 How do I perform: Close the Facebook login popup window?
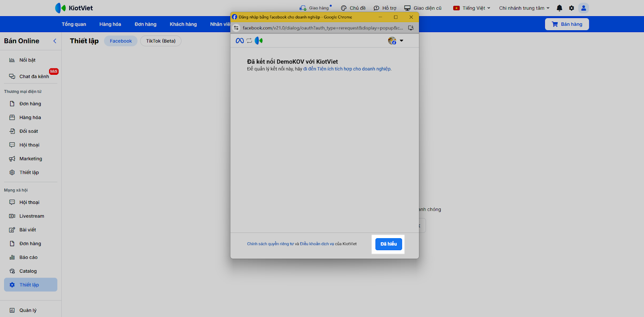point(411,17)
